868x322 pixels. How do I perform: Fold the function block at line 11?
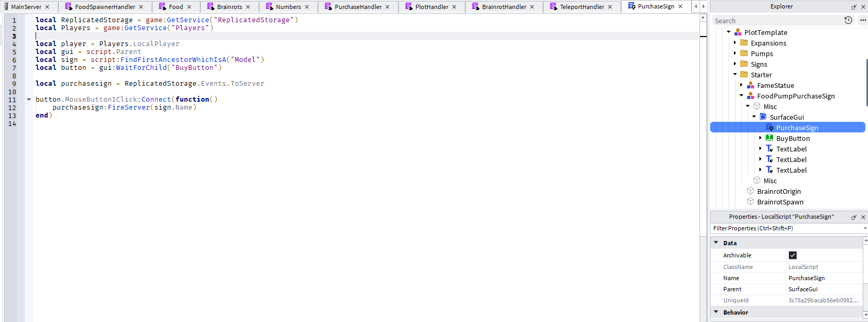(29, 100)
